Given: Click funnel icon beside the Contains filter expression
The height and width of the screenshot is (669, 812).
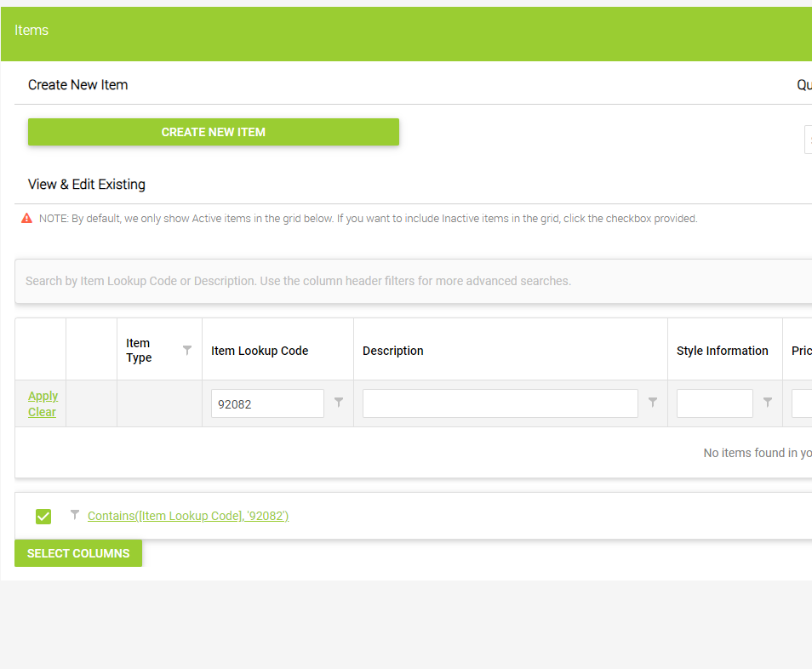Looking at the screenshot, I should pyautogui.click(x=75, y=515).
